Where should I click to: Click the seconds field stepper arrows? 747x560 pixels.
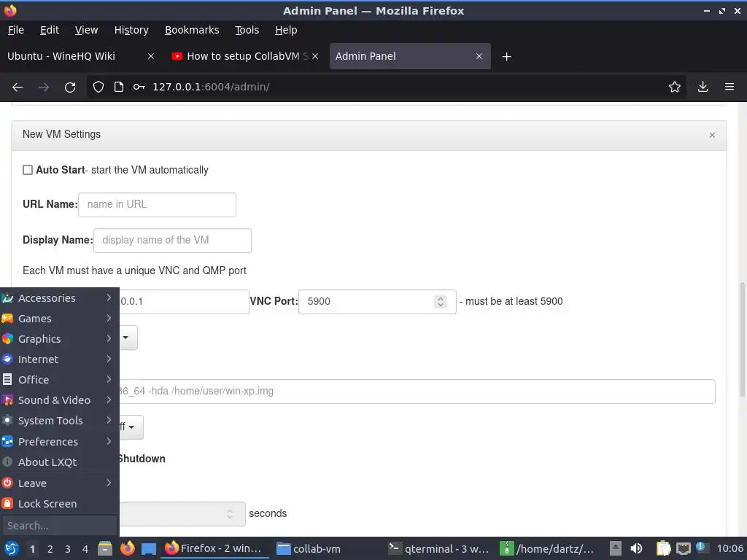click(x=230, y=514)
